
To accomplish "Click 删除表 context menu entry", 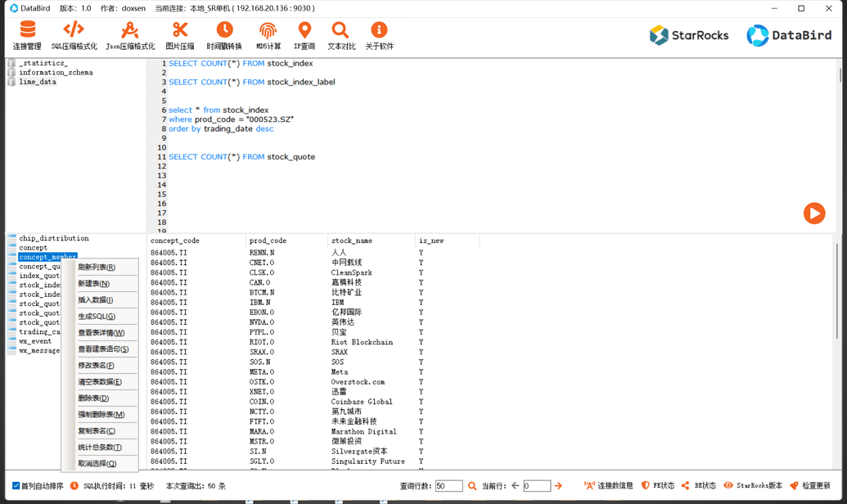I will (93, 398).
